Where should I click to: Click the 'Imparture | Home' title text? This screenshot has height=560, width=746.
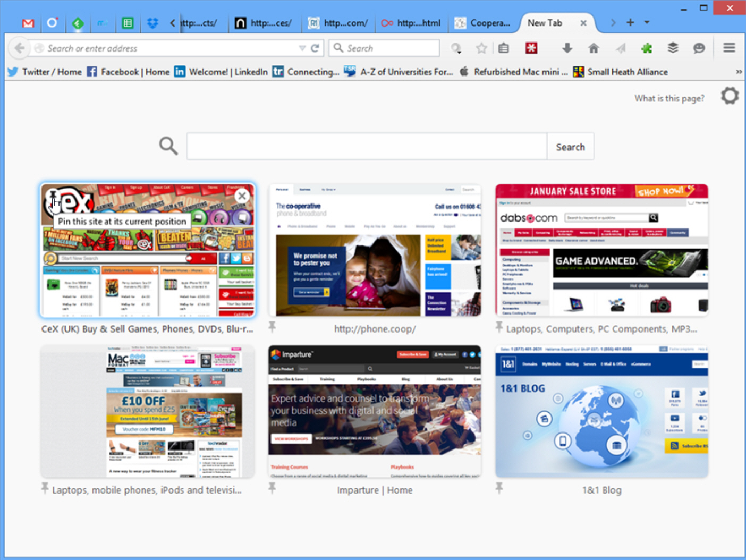click(x=375, y=490)
